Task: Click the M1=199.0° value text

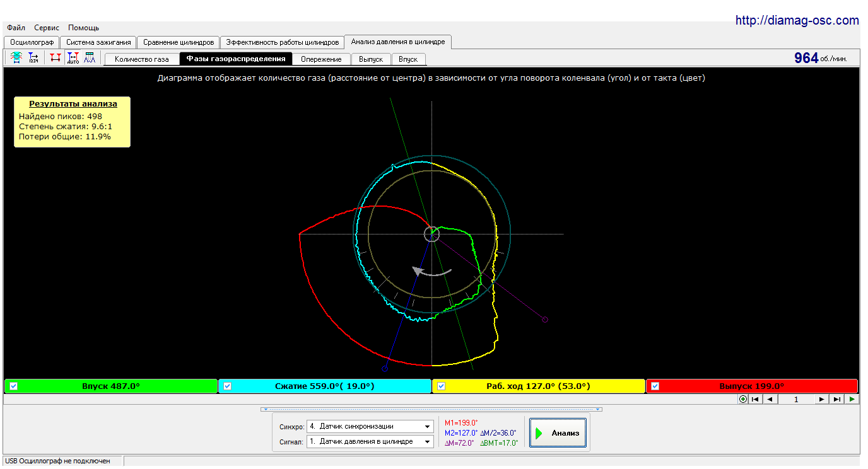Action: tap(461, 423)
